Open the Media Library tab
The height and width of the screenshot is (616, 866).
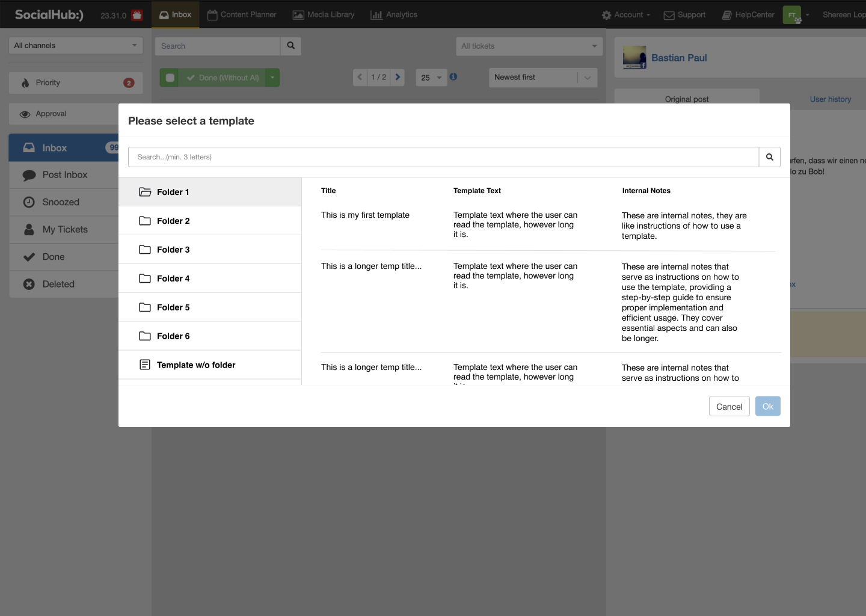coord(324,14)
